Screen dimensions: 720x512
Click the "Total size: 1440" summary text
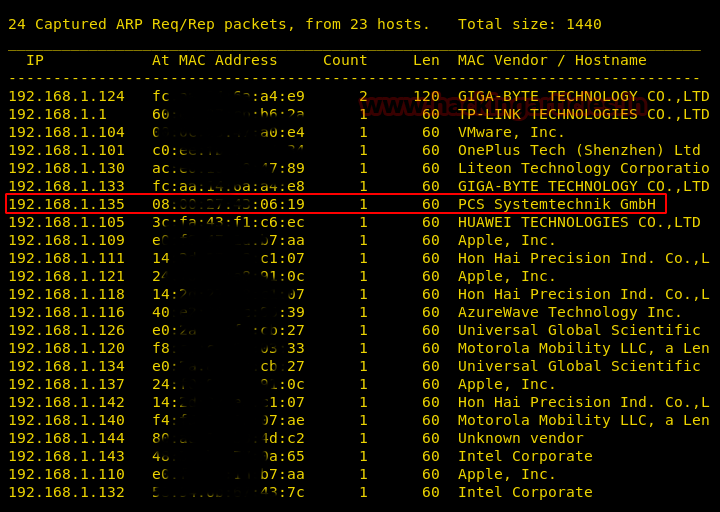tap(530, 24)
